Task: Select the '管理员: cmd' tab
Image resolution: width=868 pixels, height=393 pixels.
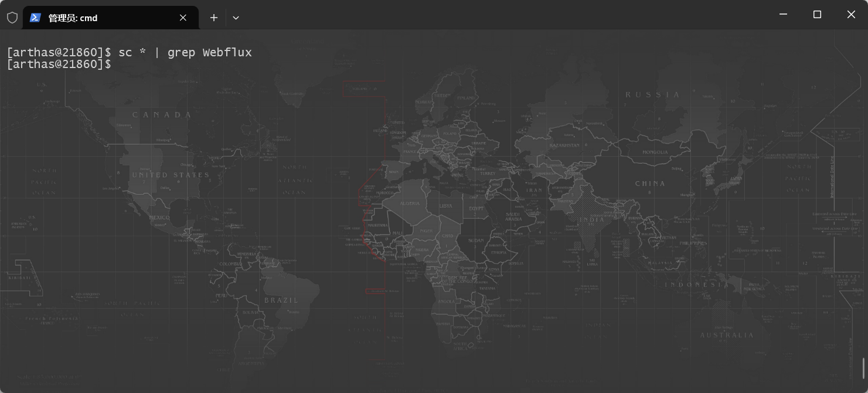Action: [110, 18]
